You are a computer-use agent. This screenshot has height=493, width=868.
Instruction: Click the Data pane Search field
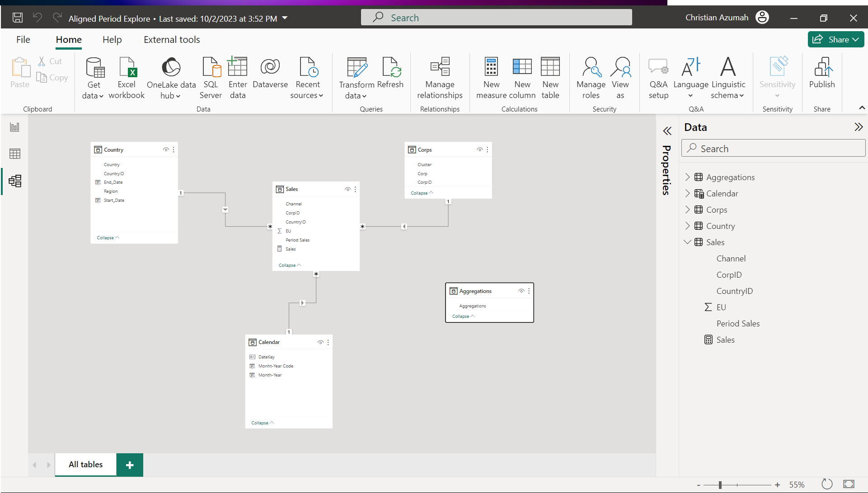773,149
